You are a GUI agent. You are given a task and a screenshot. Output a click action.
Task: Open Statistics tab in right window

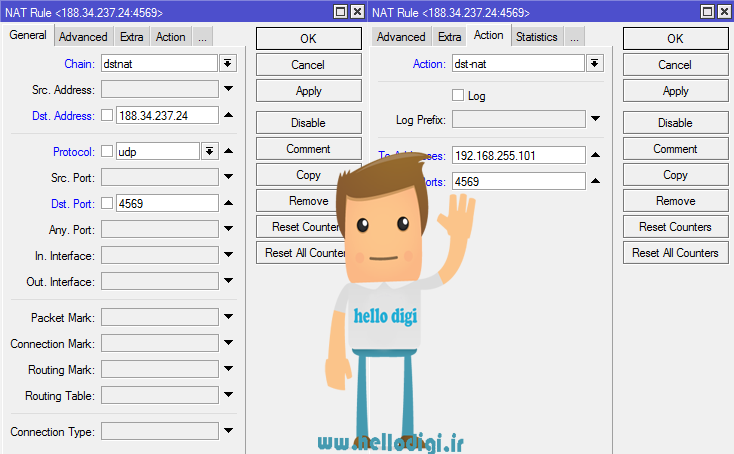pyautogui.click(x=536, y=37)
